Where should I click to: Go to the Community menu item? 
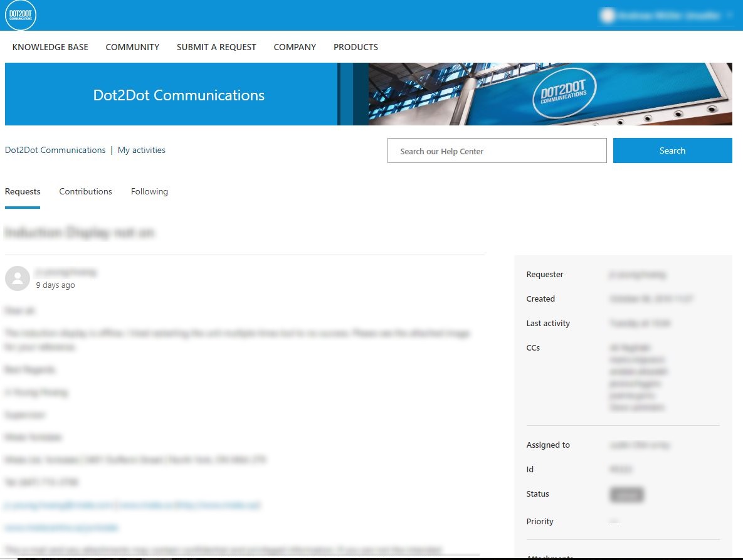tap(132, 47)
